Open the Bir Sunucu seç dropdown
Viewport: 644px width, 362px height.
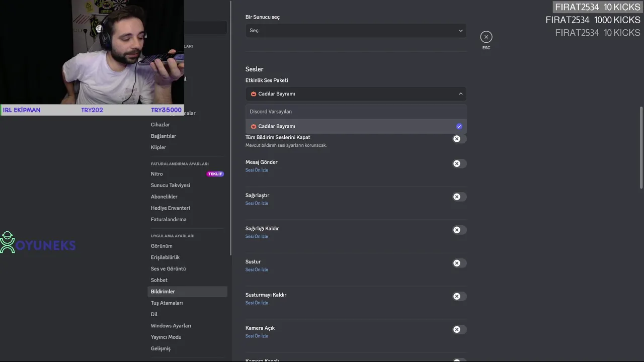(356, 31)
